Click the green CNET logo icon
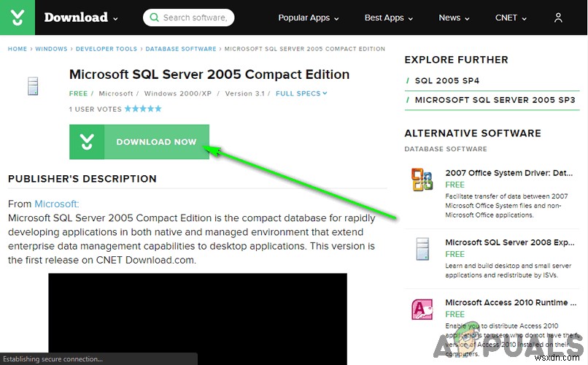Screen dimensions: 588x365 click(x=18, y=18)
